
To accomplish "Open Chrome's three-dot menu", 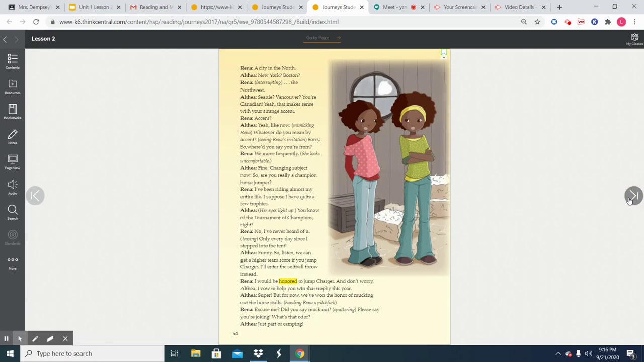I will click(635, 22).
